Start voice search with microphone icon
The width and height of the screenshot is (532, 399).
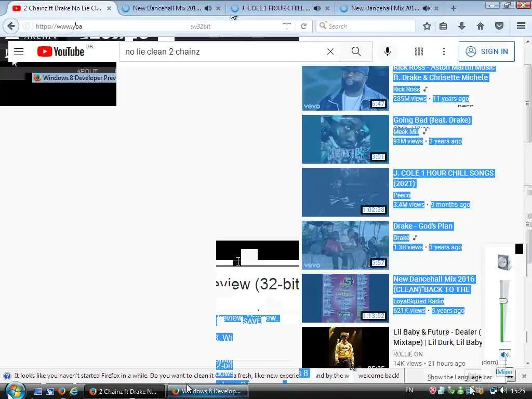point(388,51)
